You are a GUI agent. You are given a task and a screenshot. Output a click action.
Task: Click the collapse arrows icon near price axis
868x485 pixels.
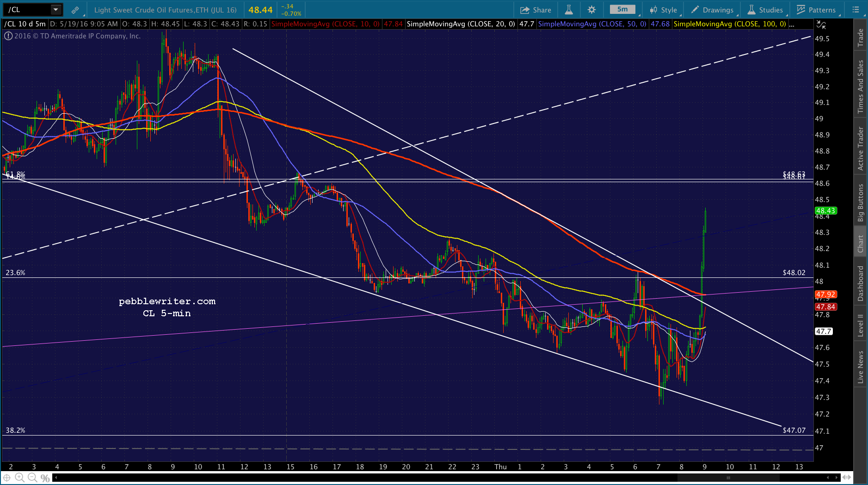[x=821, y=25]
